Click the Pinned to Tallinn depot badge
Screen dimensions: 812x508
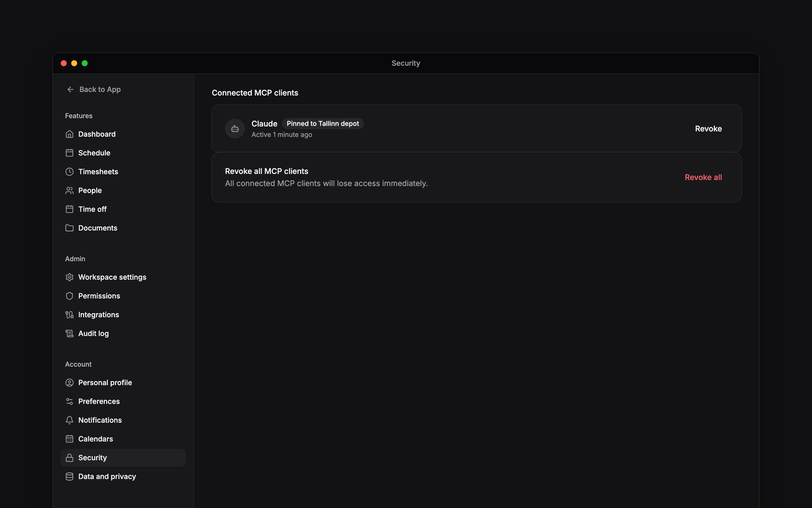(x=323, y=124)
